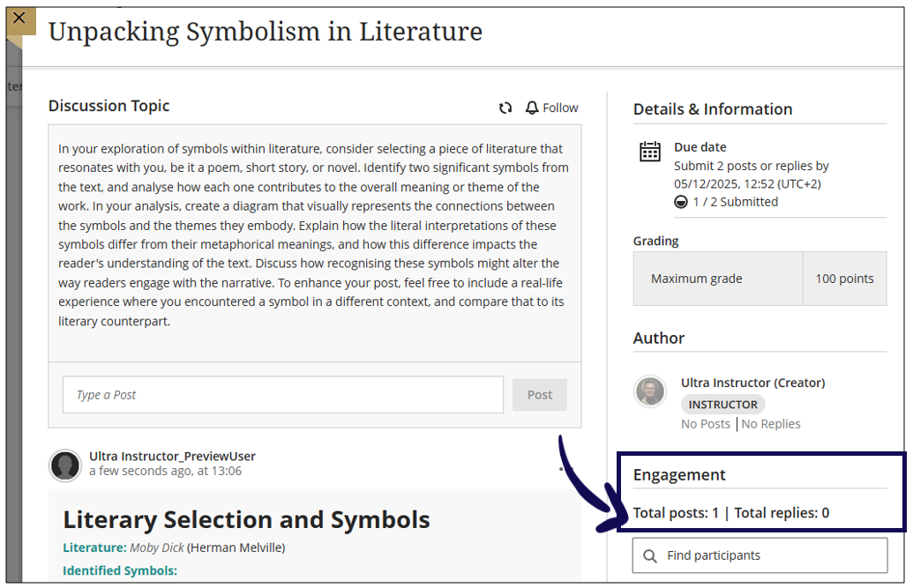Viewport: 913px width, 588px height.
Task: Open the Ultra Instructor_PreviewUser name link
Action: click(172, 456)
